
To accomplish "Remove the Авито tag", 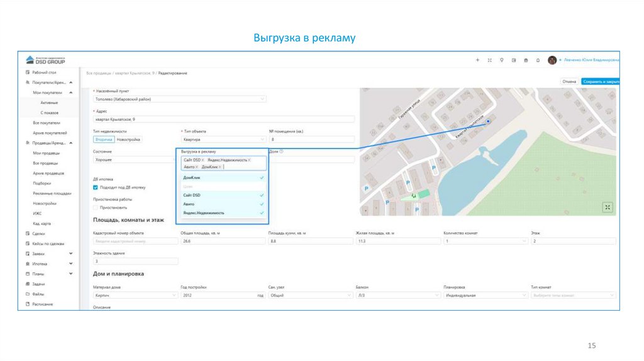I will click(196, 167).
